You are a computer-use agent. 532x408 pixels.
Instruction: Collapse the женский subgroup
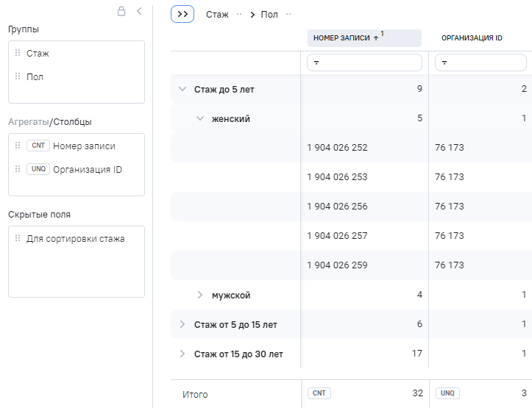[x=199, y=118]
